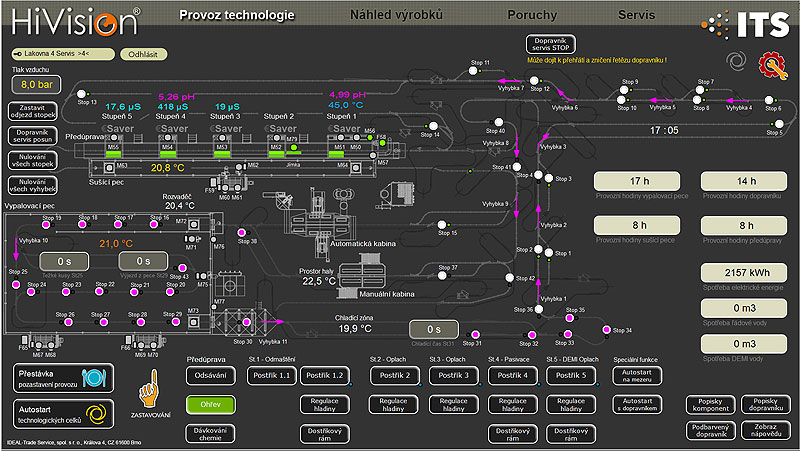The height and width of the screenshot is (451, 800).
Task: Click the grey spiral icon near the ITS logo
Action: click(735, 60)
